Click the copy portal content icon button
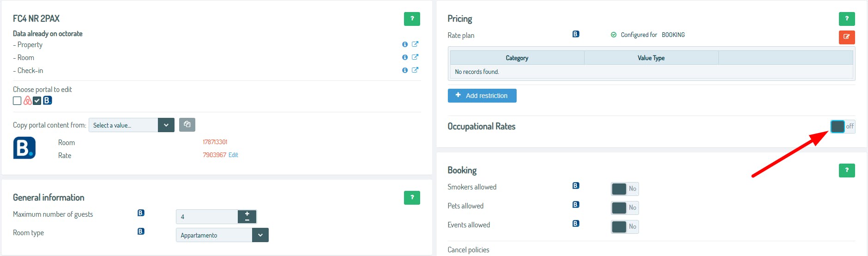The image size is (868, 256). (187, 125)
